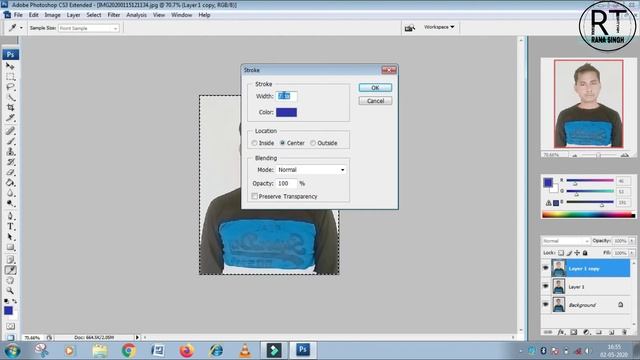Select the Healing Brush tool
The height and width of the screenshot is (360, 640).
pyautogui.click(x=10, y=131)
